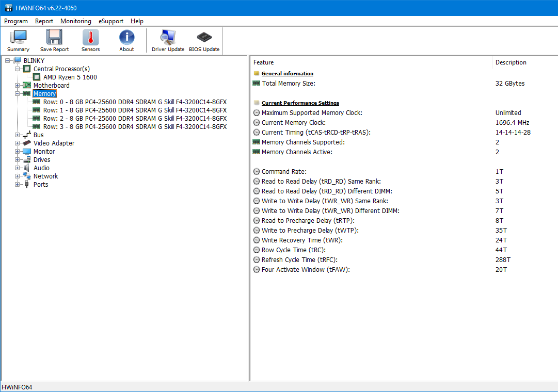The height and width of the screenshot is (392, 558).
Task: Click the Row: 2 memory stick icon
Action: pyautogui.click(x=36, y=118)
